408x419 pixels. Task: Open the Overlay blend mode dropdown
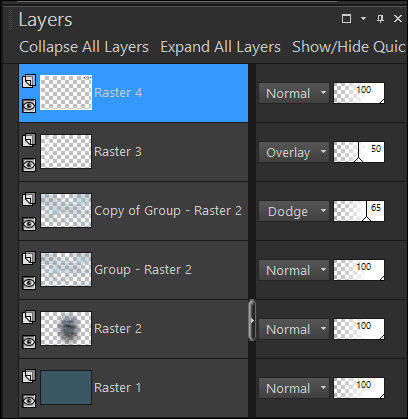click(x=294, y=152)
